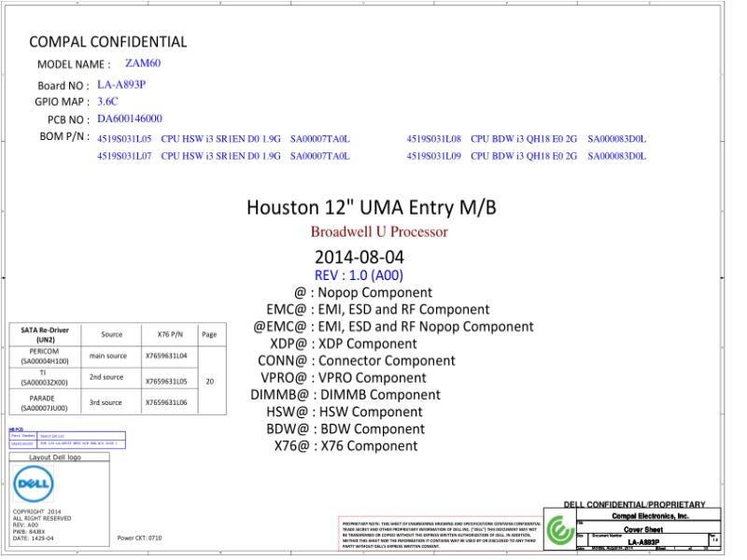747x560 pixels.
Task: Click the 'COPYRIGHT 2014' text
Action: coord(37,511)
